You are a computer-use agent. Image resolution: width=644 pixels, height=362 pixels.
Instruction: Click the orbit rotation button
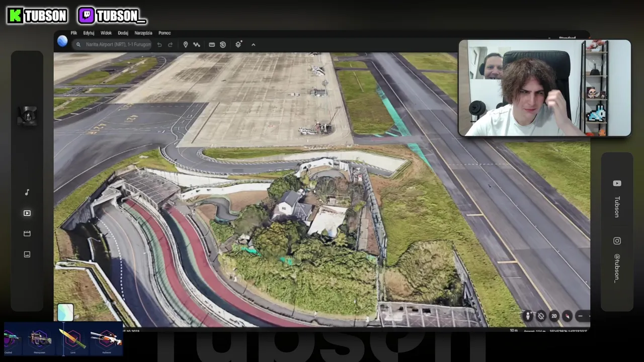541,316
